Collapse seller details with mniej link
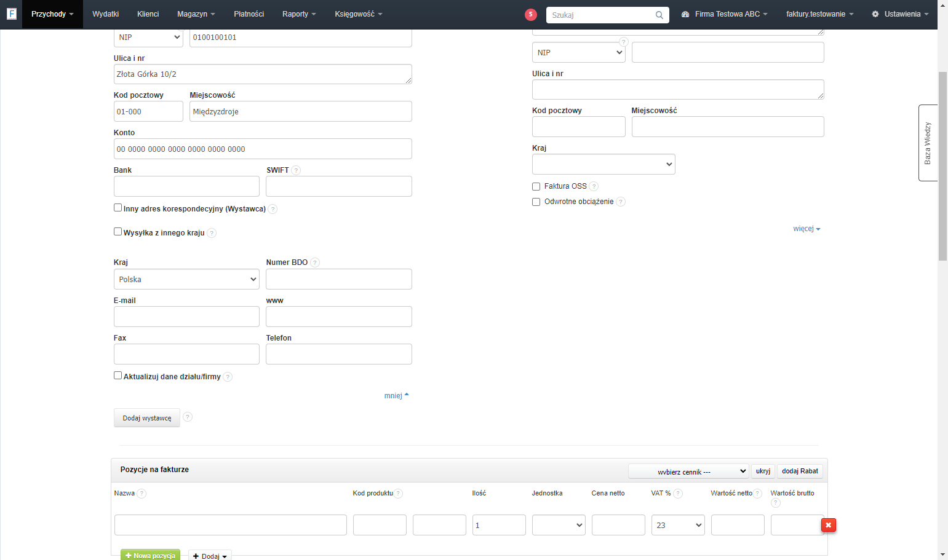Viewport: 948px width, 560px height. (x=396, y=396)
